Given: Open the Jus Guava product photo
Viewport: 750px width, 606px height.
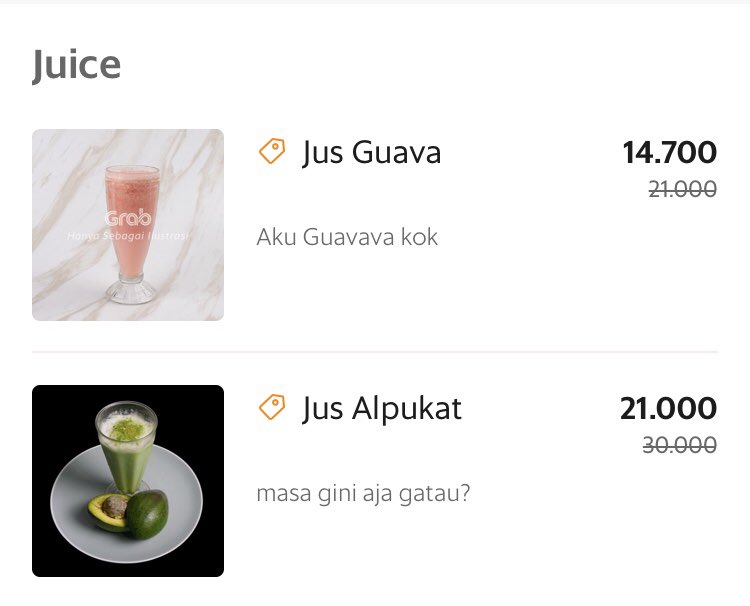Looking at the screenshot, I should pos(128,225).
